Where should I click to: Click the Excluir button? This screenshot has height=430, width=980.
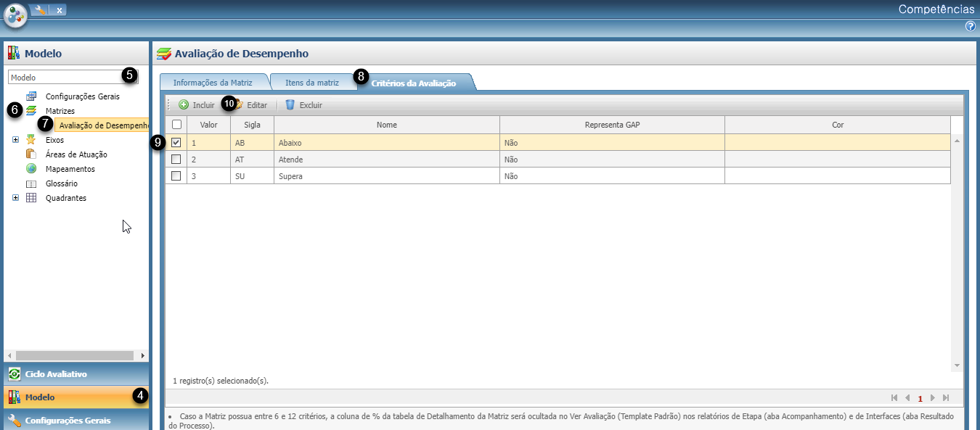[303, 105]
